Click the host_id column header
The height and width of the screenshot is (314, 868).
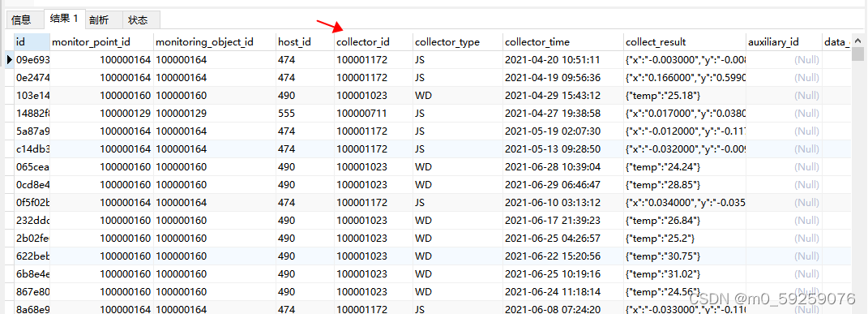coord(305,42)
